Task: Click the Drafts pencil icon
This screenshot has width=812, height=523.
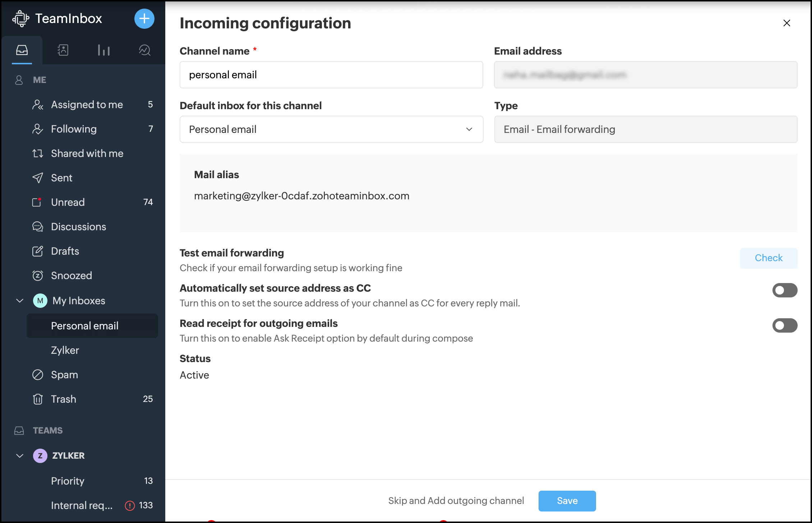Action: [x=38, y=251]
